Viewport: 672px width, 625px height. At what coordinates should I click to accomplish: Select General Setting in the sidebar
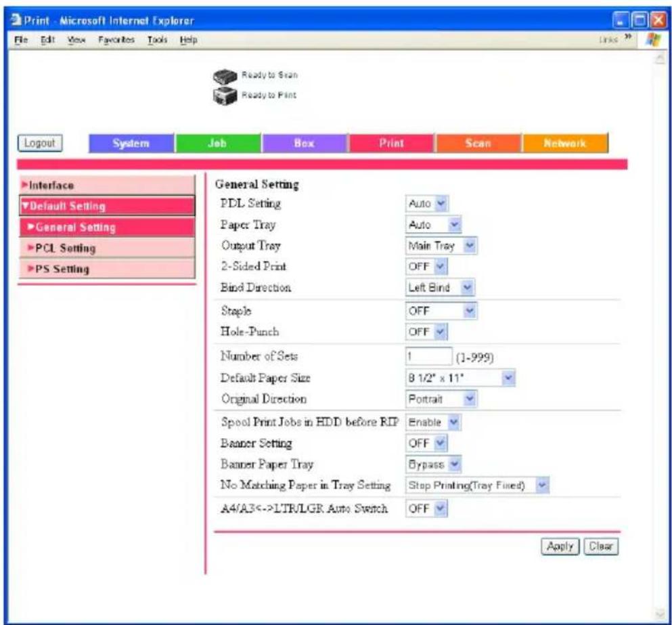click(x=107, y=227)
